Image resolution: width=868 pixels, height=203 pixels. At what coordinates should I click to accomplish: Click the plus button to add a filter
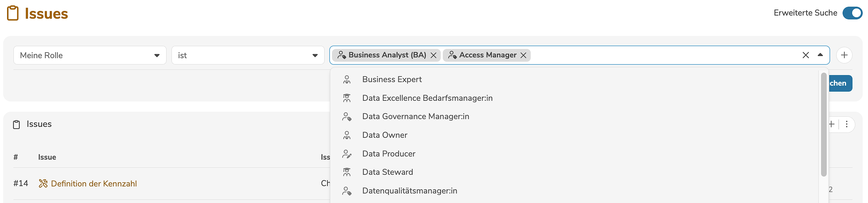click(844, 55)
